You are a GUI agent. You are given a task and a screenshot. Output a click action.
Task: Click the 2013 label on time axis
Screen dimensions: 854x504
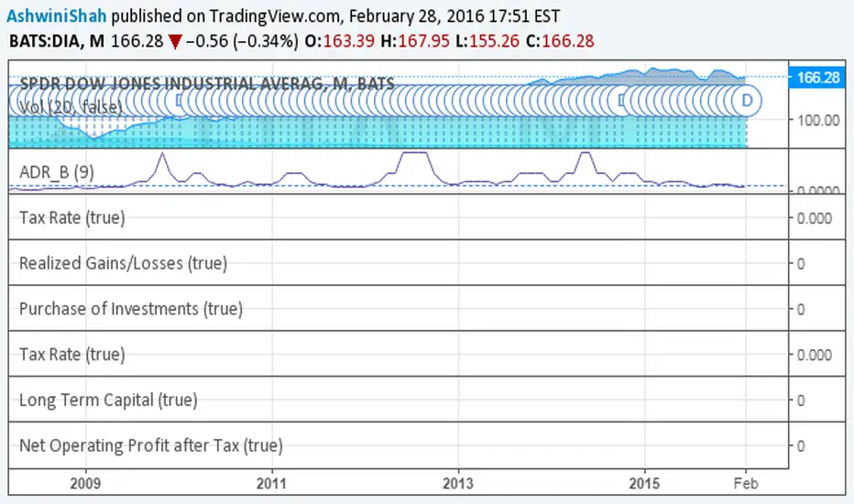458,483
